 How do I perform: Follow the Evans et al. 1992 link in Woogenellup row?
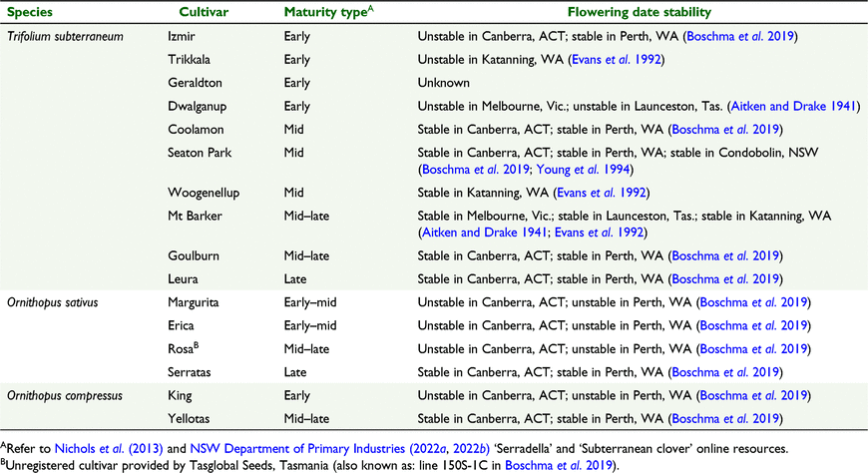[x=602, y=193]
